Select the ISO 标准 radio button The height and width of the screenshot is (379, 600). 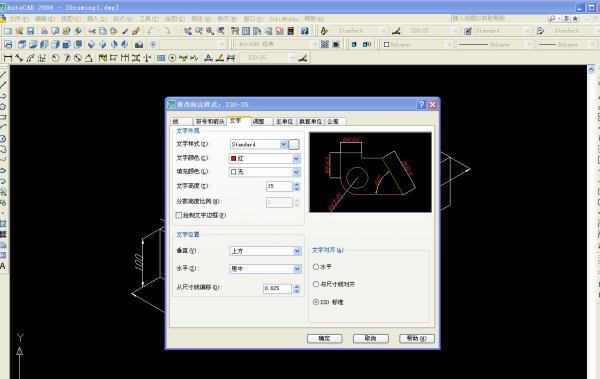point(316,302)
